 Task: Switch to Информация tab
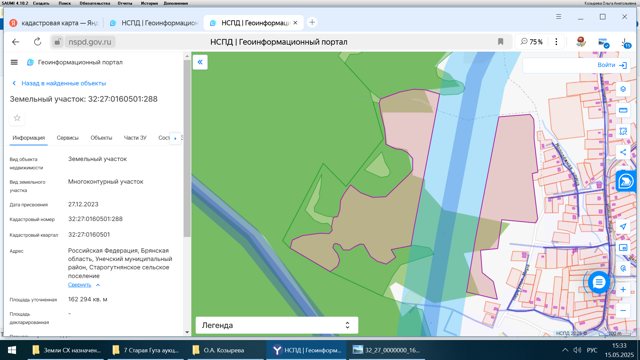point(29,138)
